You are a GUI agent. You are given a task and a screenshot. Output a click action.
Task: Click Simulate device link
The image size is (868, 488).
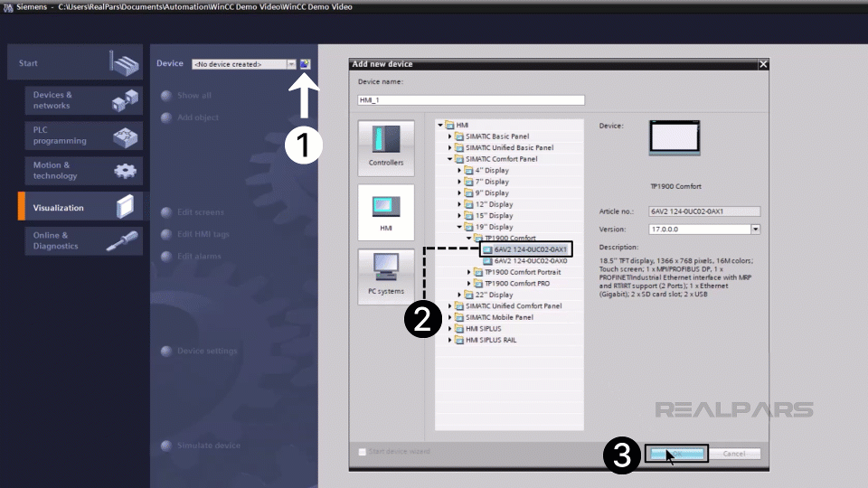[209, 446]
